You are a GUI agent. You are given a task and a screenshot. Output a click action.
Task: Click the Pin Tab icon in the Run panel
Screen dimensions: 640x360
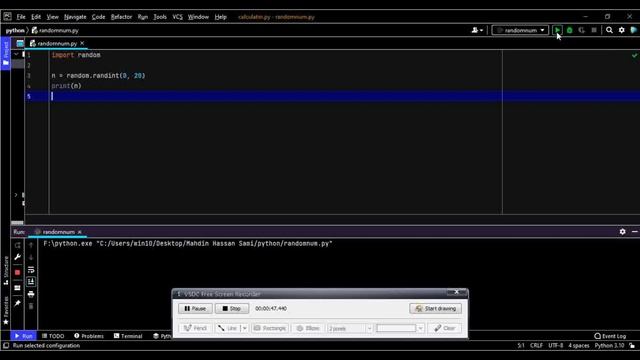[x=18, y=303]
